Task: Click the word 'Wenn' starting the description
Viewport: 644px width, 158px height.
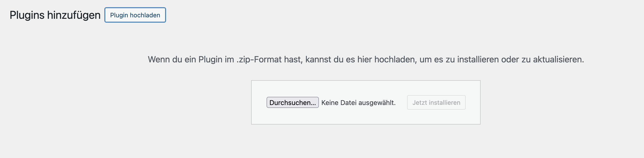Action: (159, 59)
